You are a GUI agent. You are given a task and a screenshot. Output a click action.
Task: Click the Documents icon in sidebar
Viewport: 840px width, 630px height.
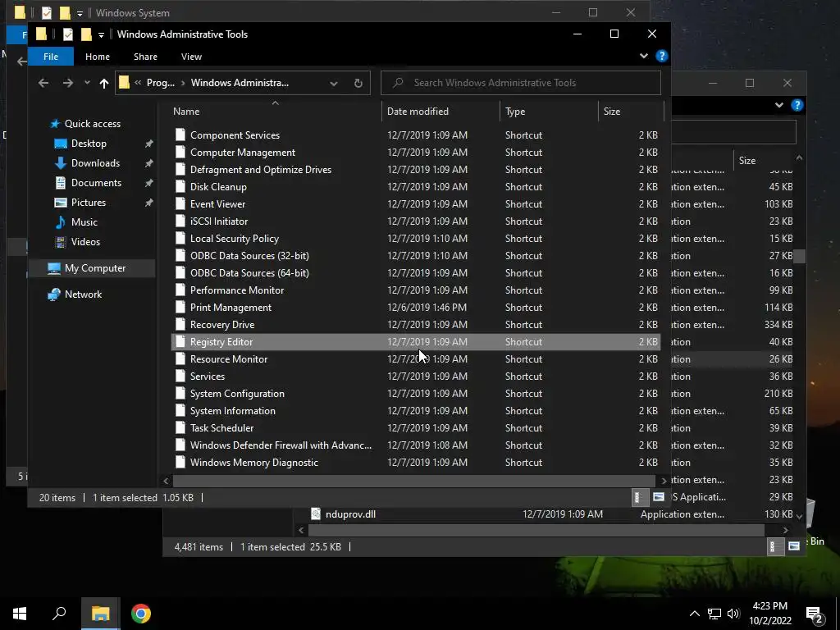coord(61,183)
